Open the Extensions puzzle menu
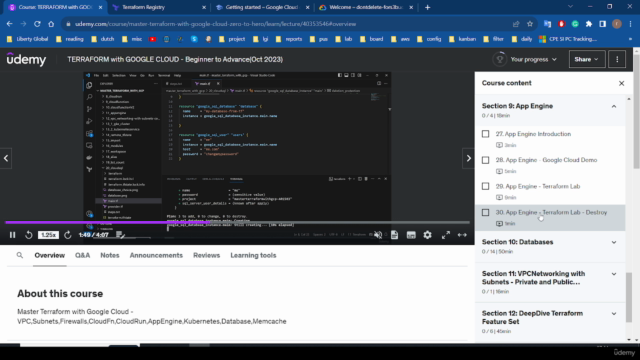 click(x=589, y=24)
